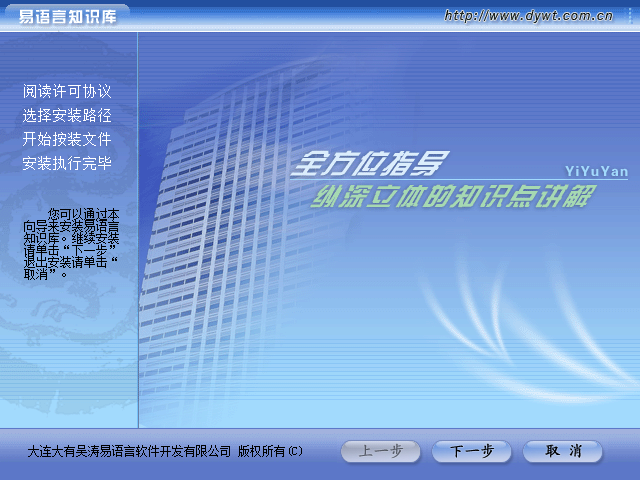Screen dimensions: 640x480
Task: Click the installer instructions paragraph on left
Action: click(71, 244)
